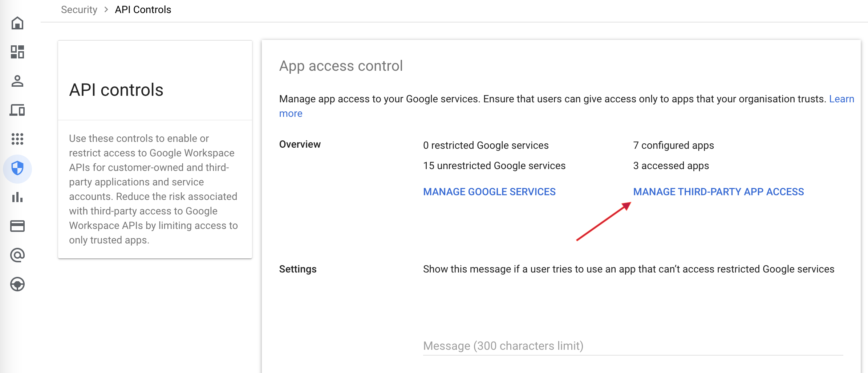Click the API controls card title
This screenshot has height=373, width=868.
(x=116, y=90)
